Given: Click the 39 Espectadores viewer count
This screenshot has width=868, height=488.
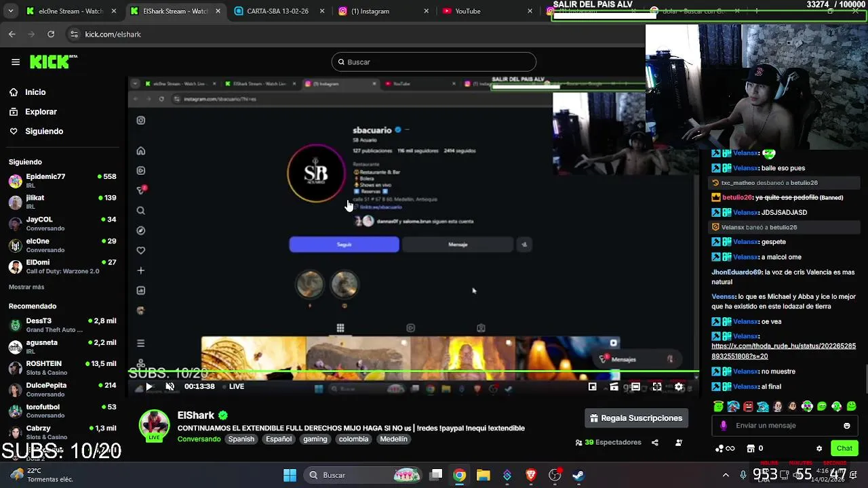Looking at the screenshot, I should click(x=608, y=443).
